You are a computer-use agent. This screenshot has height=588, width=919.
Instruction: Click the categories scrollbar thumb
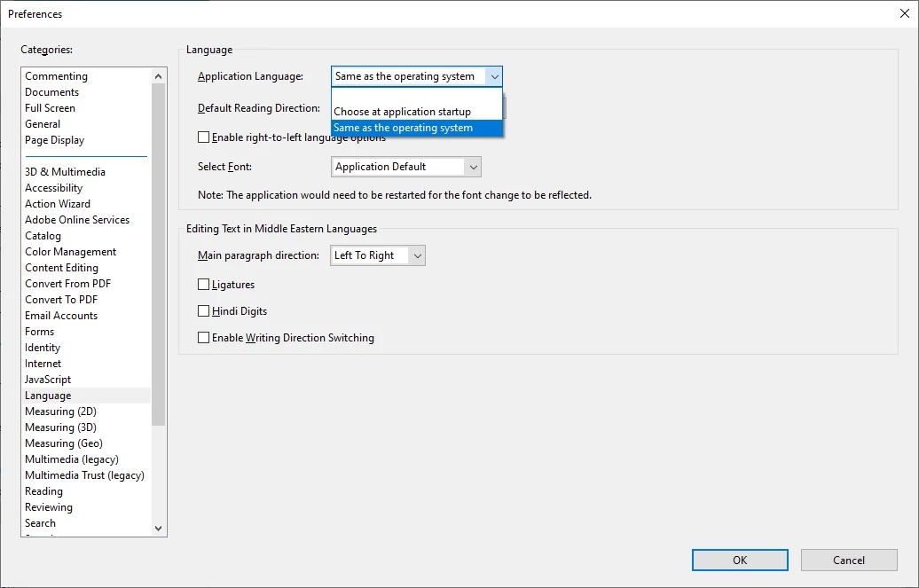[x=158, y=255]
